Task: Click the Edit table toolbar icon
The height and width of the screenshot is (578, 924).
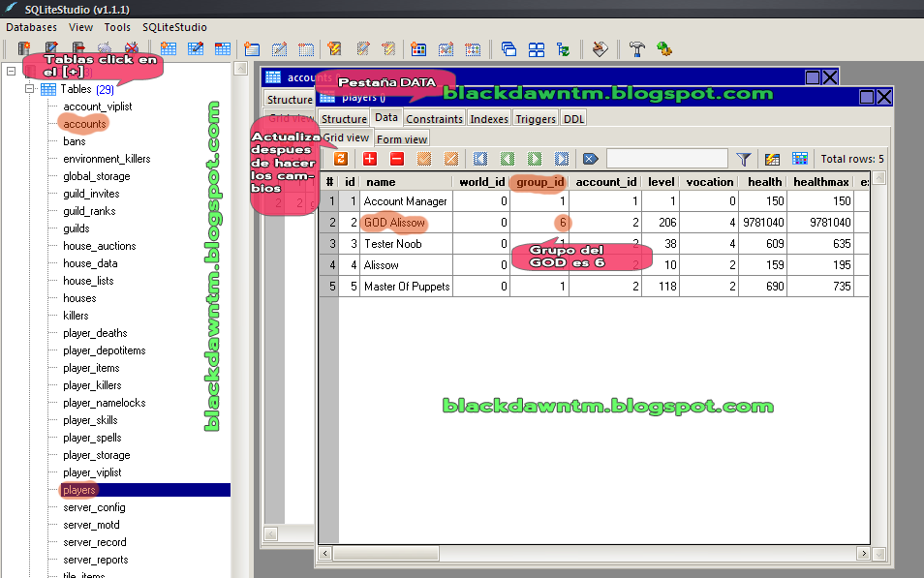Action: [196, 49]
